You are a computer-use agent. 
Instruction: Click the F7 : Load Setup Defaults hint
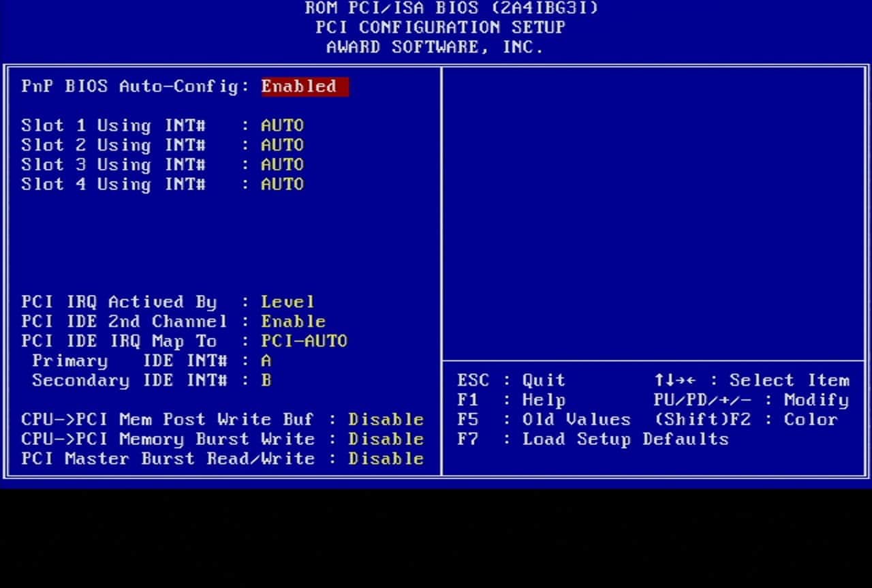click(593, 439)
